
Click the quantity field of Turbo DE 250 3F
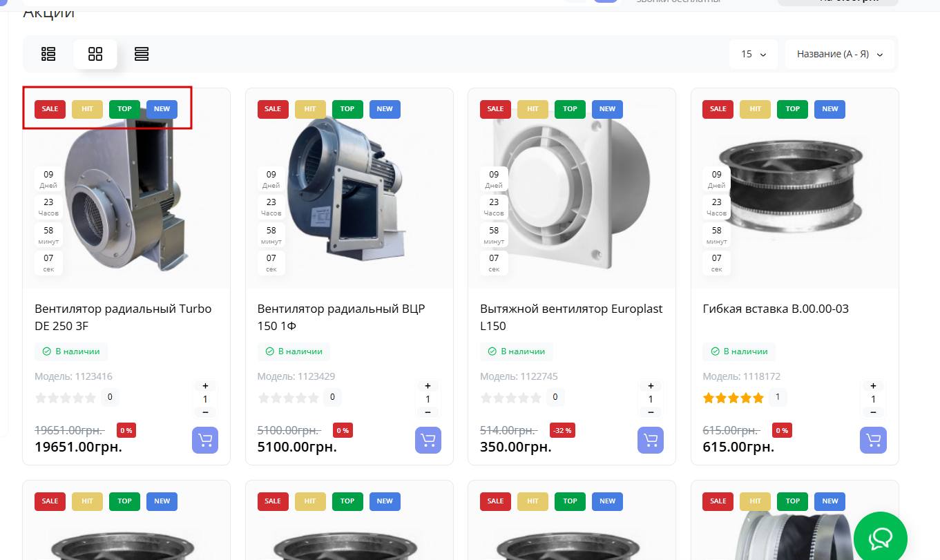pyautogui.click(x=205, y=399)
